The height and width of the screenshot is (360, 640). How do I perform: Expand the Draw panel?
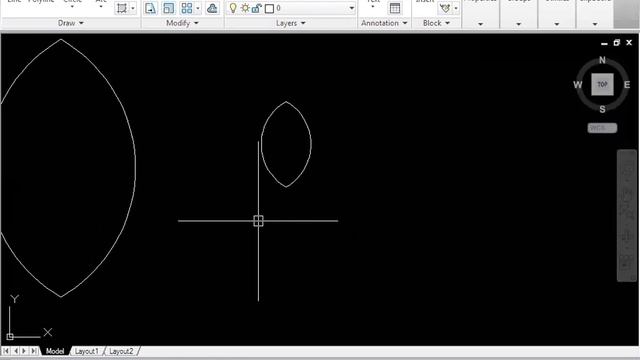click(x=71, y=23)
